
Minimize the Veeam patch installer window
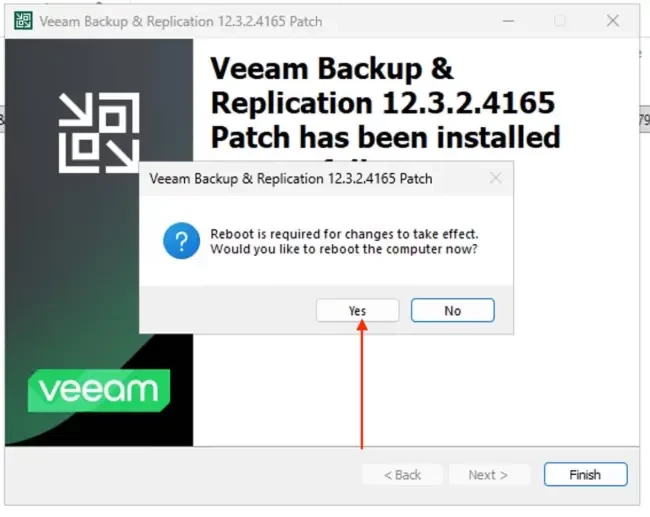click(508, 21)
